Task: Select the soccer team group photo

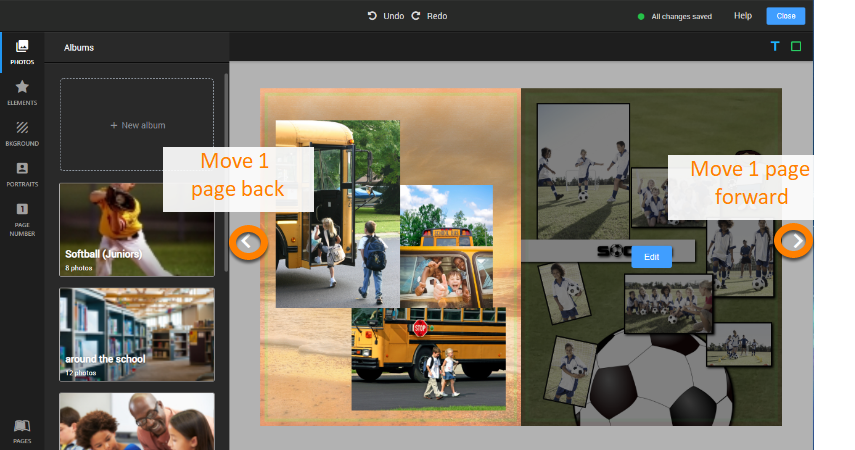Action: click(668, 303)
